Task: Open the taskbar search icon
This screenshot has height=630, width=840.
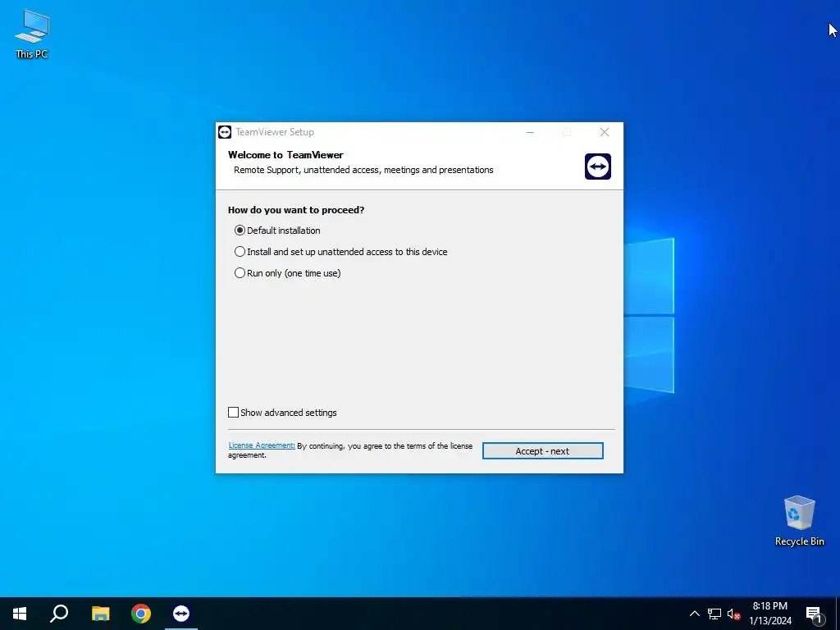Action: (x=59, y=614)
